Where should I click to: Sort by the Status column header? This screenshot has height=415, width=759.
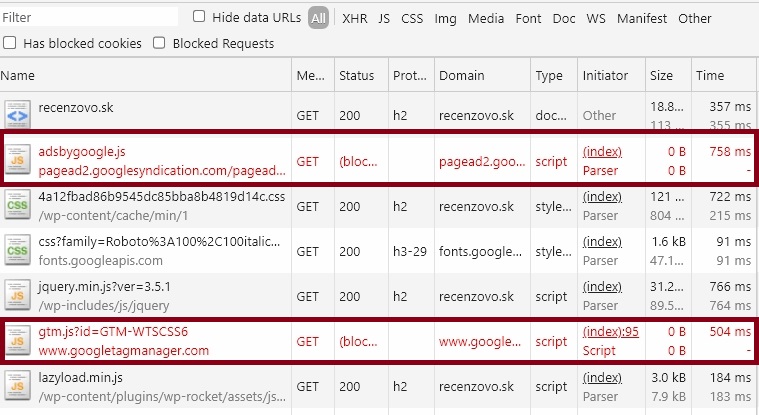point(361,75)
